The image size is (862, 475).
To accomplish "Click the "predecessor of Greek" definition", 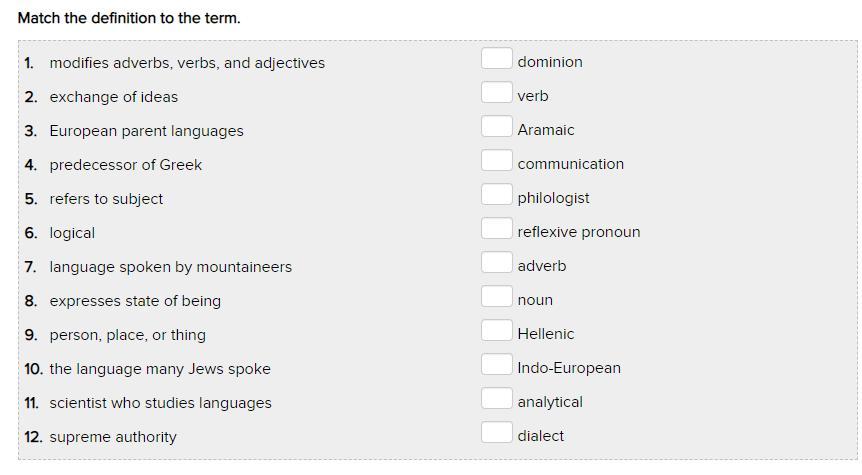I will click(125, 165).
